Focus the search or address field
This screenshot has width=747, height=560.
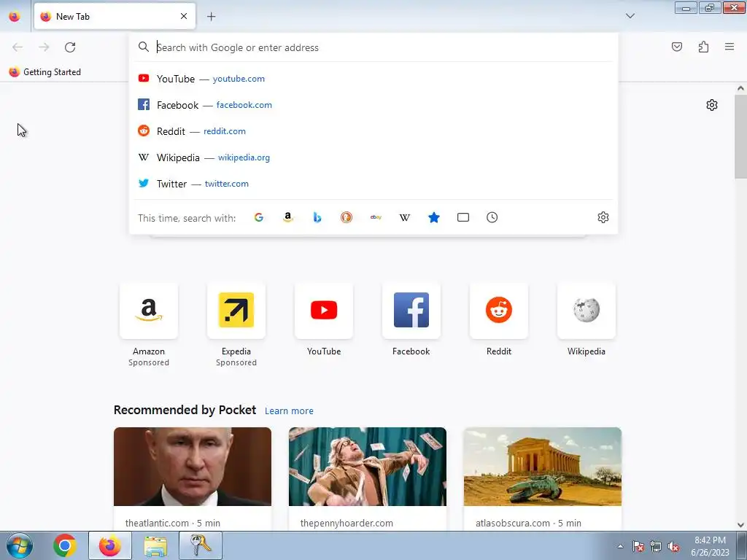(374, 47)
